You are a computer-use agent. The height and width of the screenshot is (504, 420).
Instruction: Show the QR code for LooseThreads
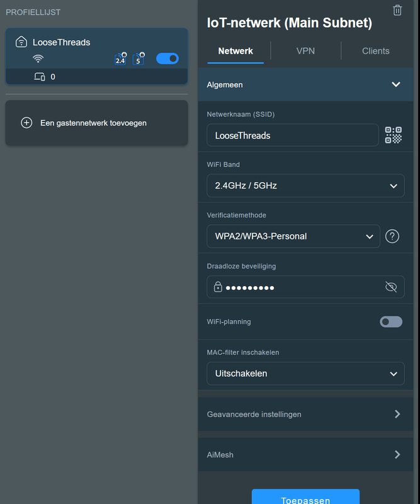pos(393,135)
